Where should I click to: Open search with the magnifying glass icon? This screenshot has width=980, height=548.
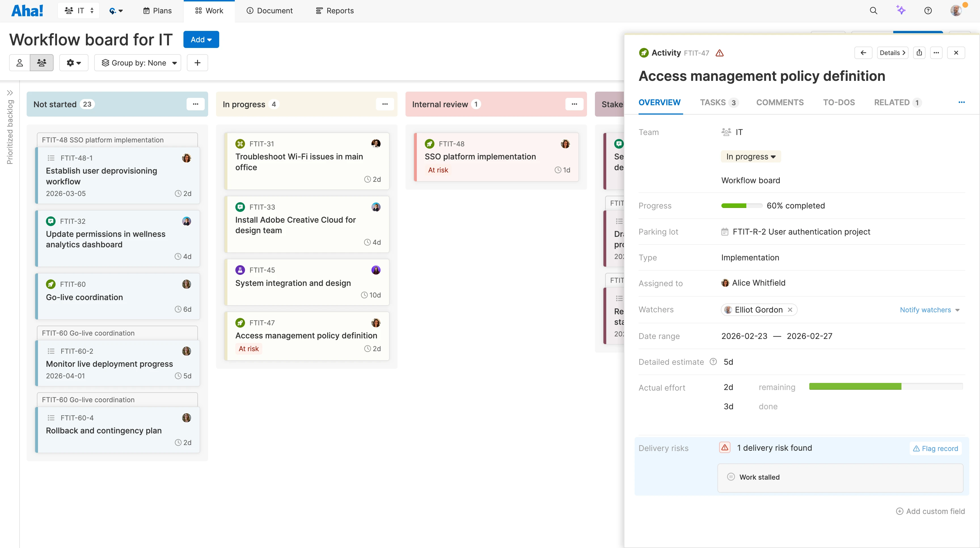pos(873,10)
